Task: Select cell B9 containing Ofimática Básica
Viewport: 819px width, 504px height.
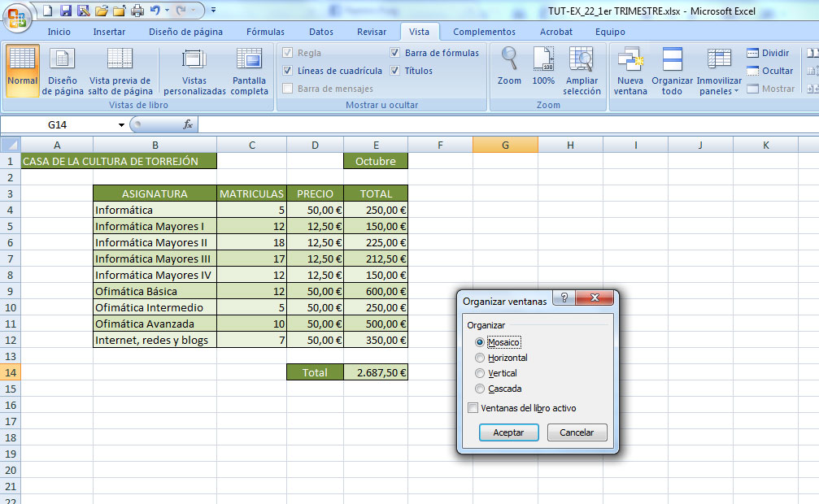Action: 155,291
